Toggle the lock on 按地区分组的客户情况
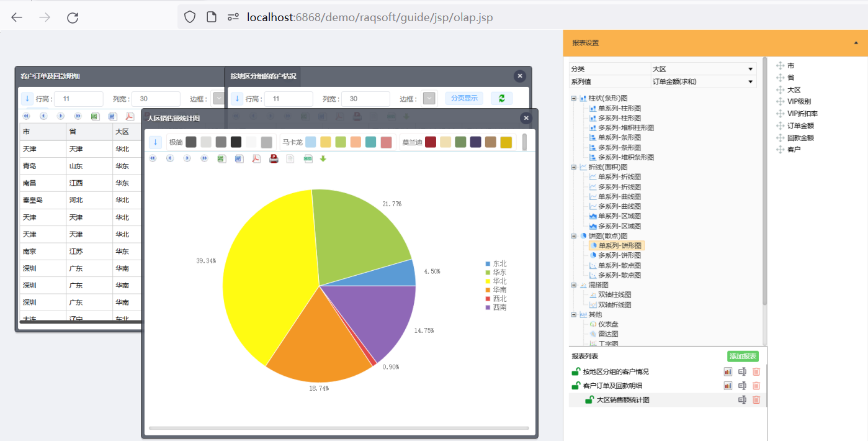 (576, 371)
